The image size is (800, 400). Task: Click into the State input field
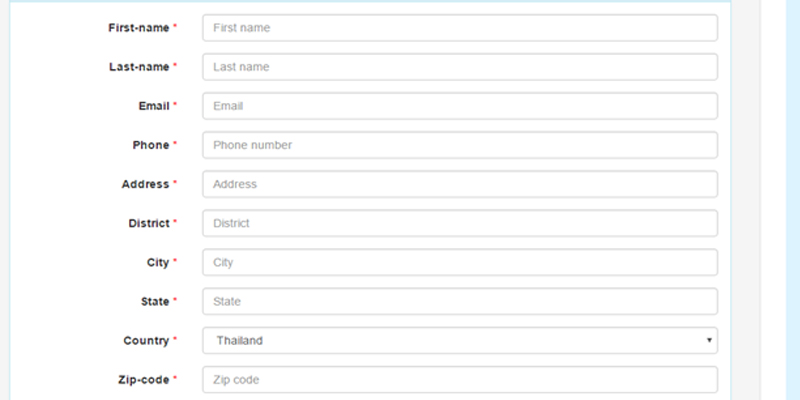[460, 302]
